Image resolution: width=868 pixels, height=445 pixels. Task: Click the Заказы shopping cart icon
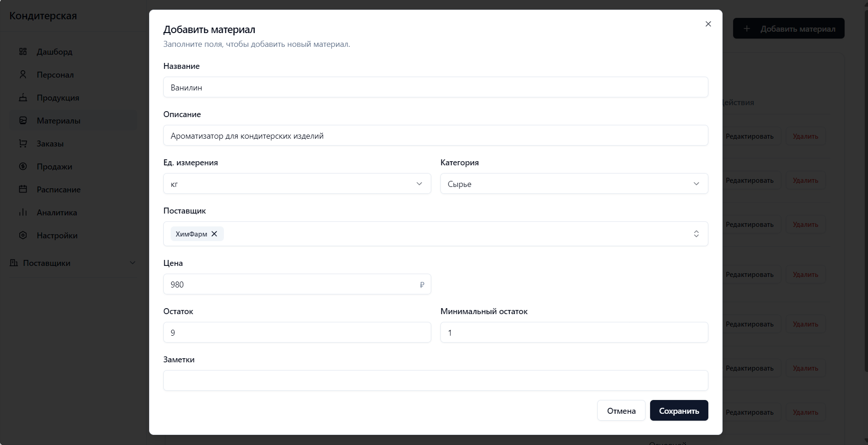(x=23, y=143)
